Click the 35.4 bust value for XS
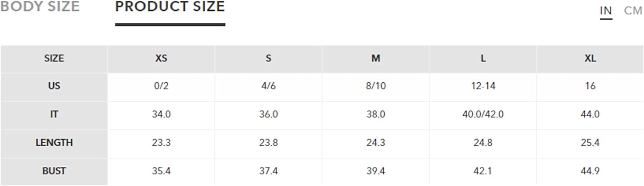Viewport: 644px width, 186px height. pos(161,171)
